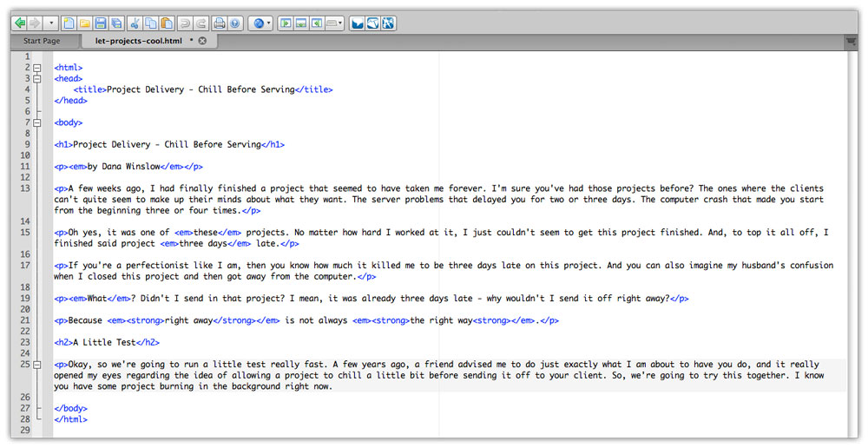Screen dimensions: 868x448
Task: Create a new document from the toolbar
Action: [69, 23]
